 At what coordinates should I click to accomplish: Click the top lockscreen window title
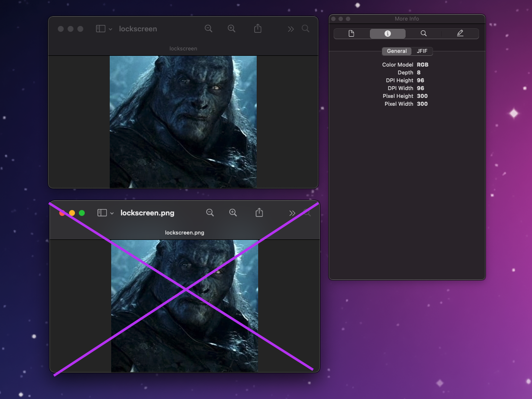coord(138,29)
